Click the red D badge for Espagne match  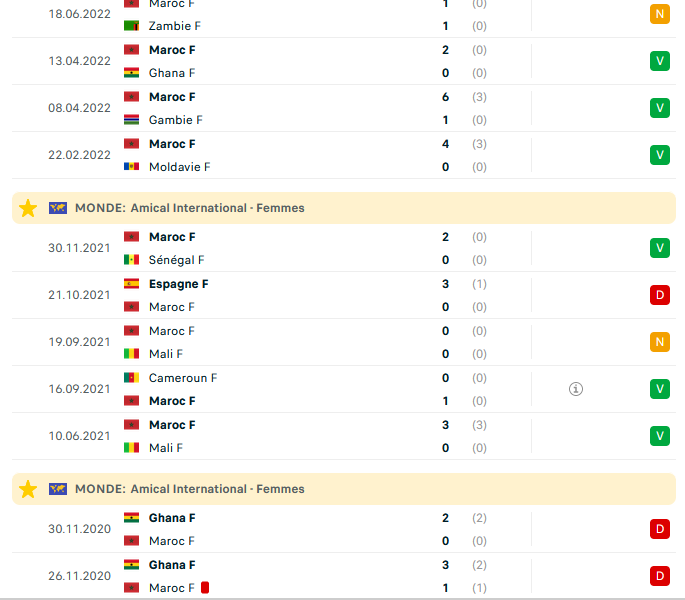coord(660,295)
